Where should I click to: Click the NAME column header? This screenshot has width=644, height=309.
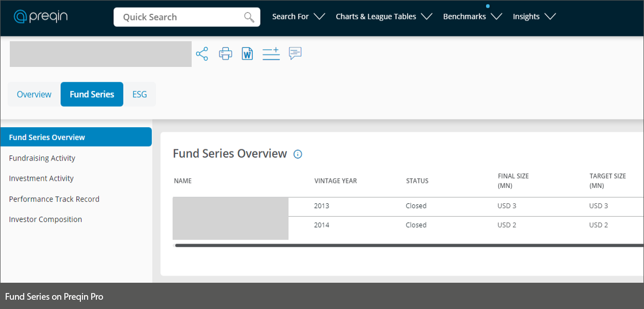183,181
